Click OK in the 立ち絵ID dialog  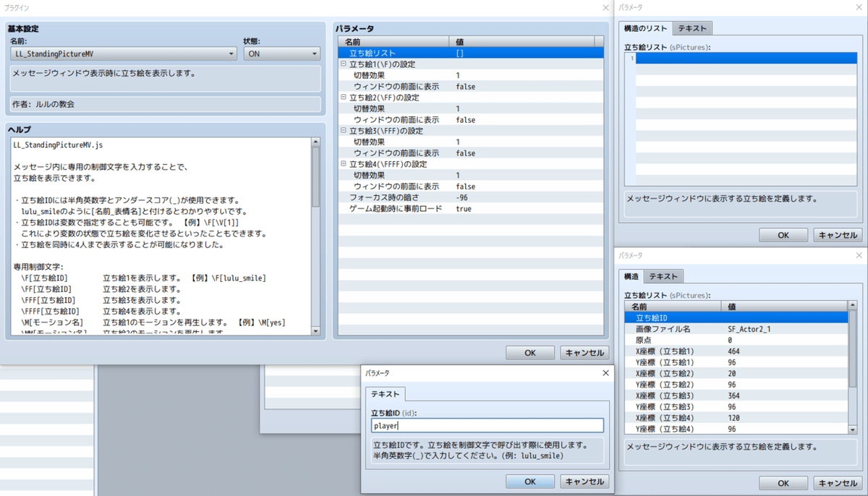(530, 481)
